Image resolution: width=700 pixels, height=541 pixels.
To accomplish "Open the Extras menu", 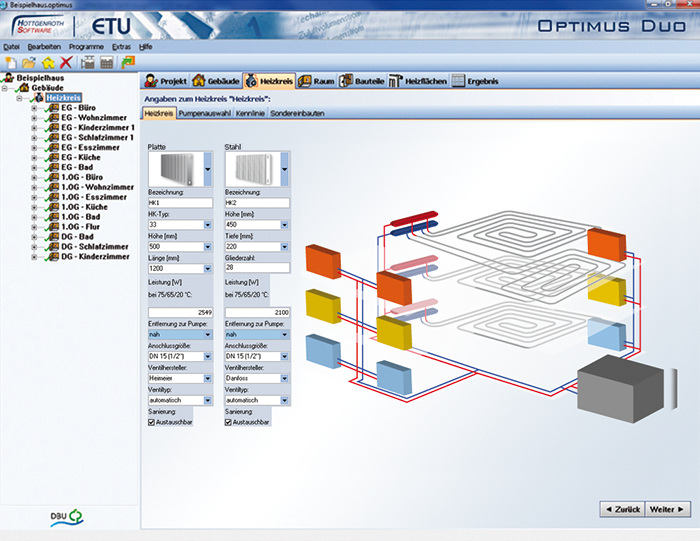I will click(121, 47).
